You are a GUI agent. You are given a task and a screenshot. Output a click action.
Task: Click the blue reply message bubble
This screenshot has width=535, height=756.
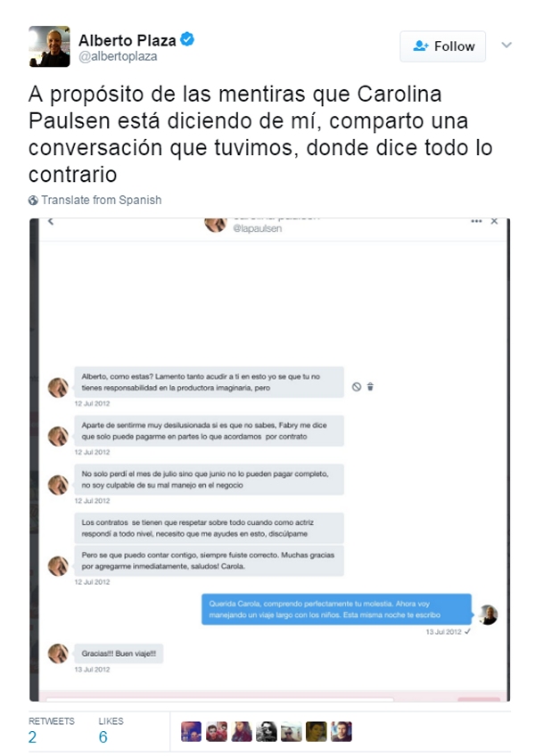pos(336,610)
